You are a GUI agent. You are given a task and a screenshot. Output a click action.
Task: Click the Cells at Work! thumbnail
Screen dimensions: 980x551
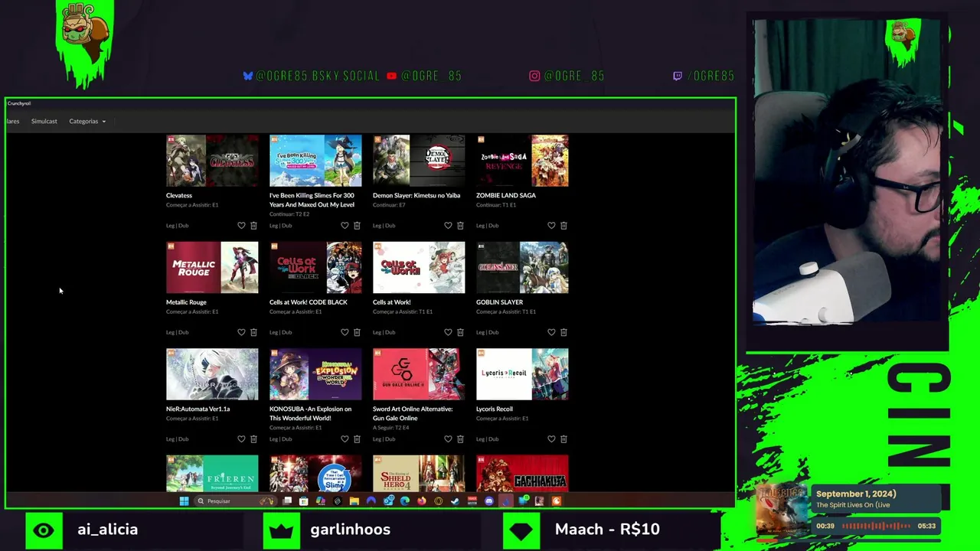click(419, 268)
